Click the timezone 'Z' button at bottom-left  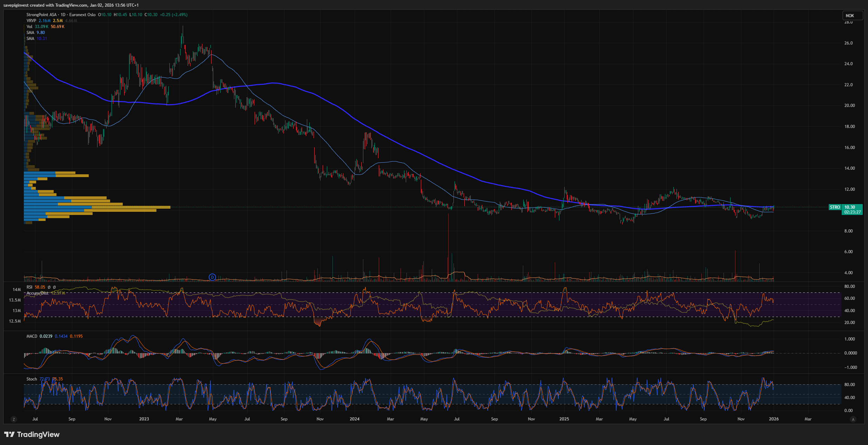(x=14, y=419)
